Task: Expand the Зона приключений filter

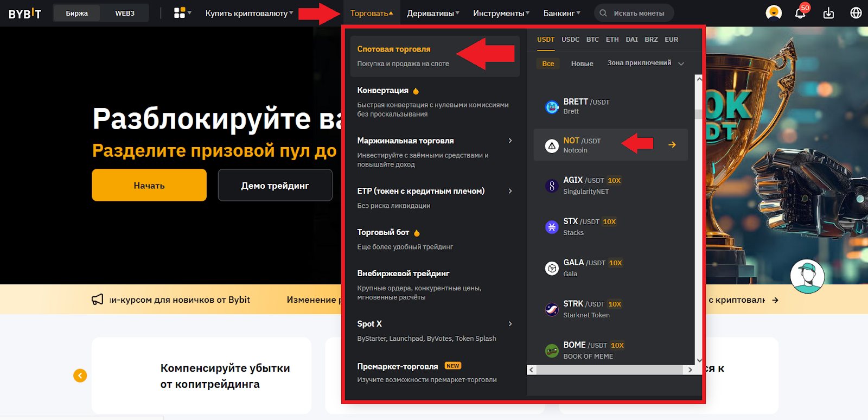Action: pos(646,63)
